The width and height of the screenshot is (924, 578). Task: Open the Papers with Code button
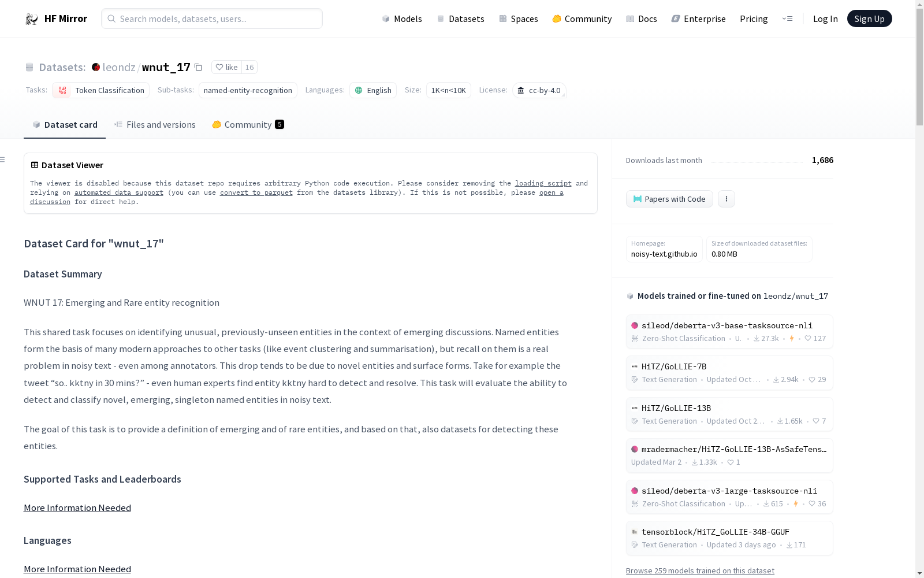click(x=669, y=199)
